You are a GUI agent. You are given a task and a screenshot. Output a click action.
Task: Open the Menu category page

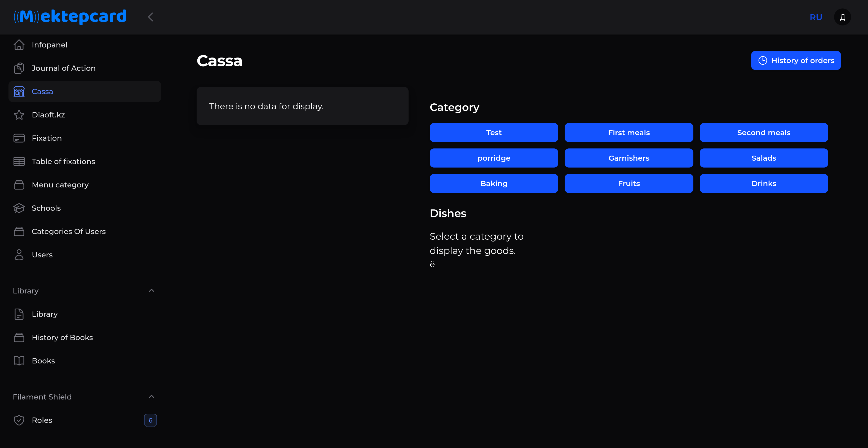click(60, 185)
